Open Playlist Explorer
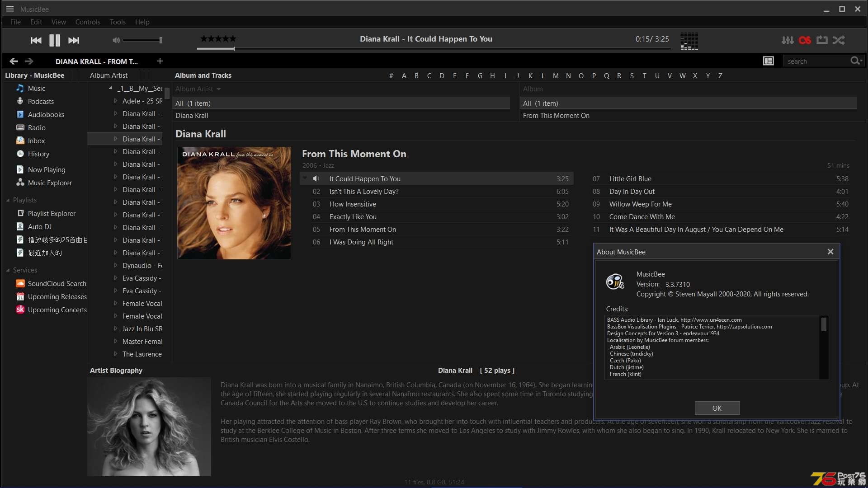 52,214
